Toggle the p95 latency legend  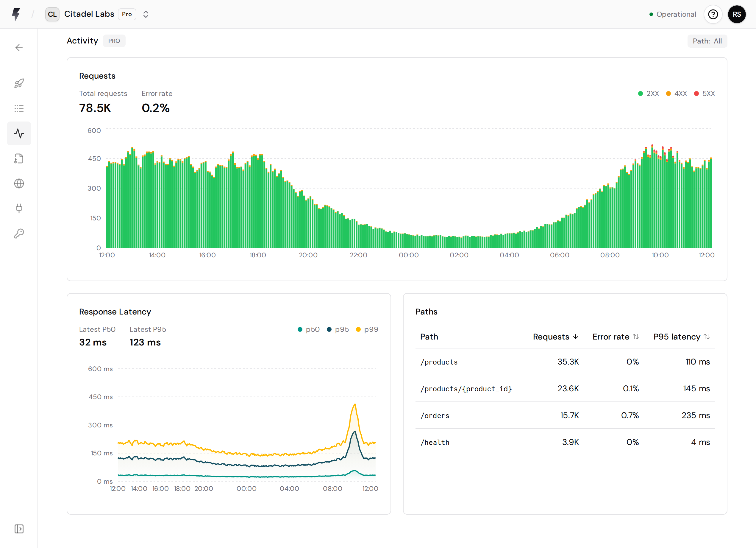[x=338, y=329]
